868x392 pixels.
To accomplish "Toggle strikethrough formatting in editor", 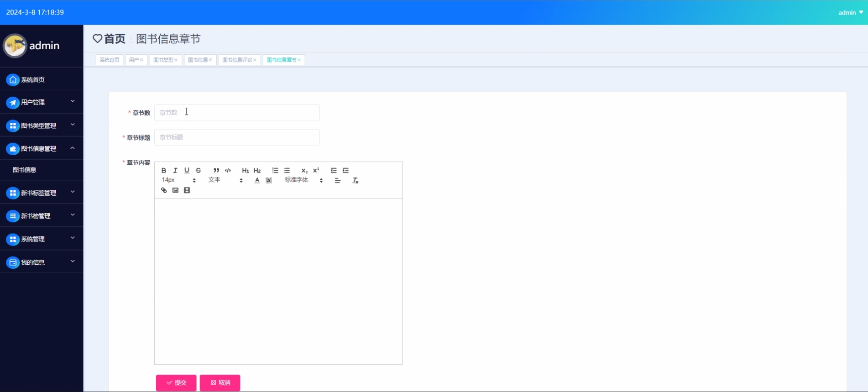I will click(199, 170).
